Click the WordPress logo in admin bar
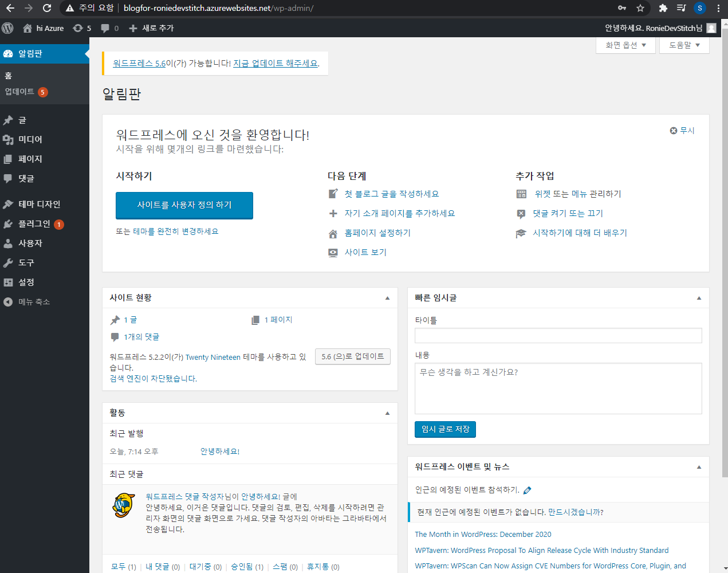 [x=8, y=28]
